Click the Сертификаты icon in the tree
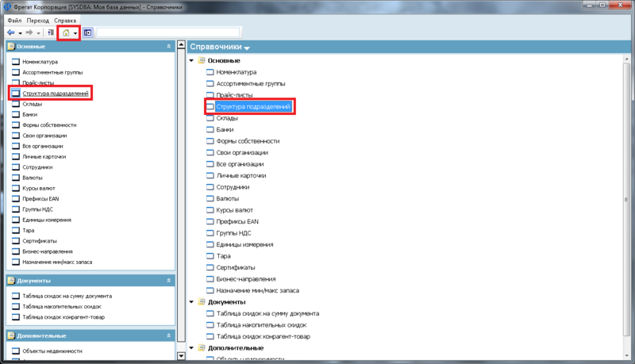This screenshot has height=364, width=635. pos(210,267)
